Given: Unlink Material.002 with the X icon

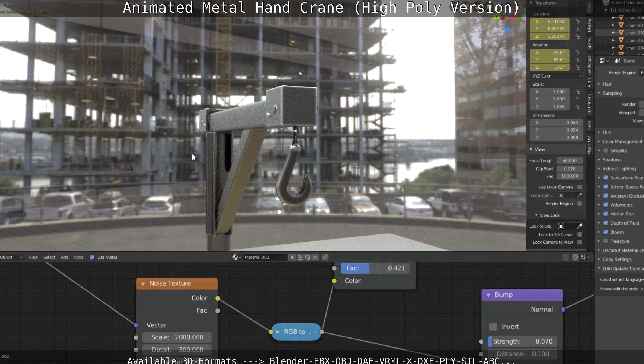Looking at the screenshot, I should coord(316,257).
